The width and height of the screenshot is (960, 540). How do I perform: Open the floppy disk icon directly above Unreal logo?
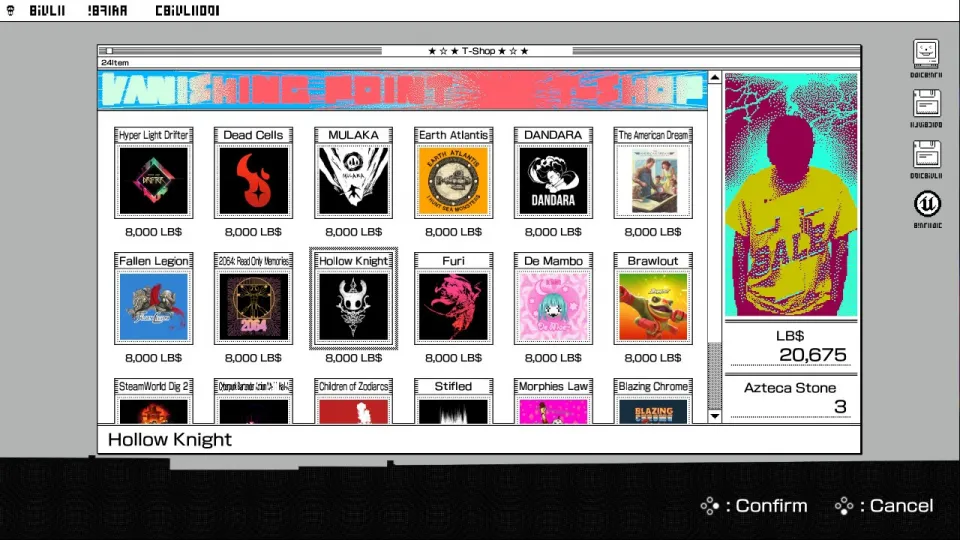(926, 154)
